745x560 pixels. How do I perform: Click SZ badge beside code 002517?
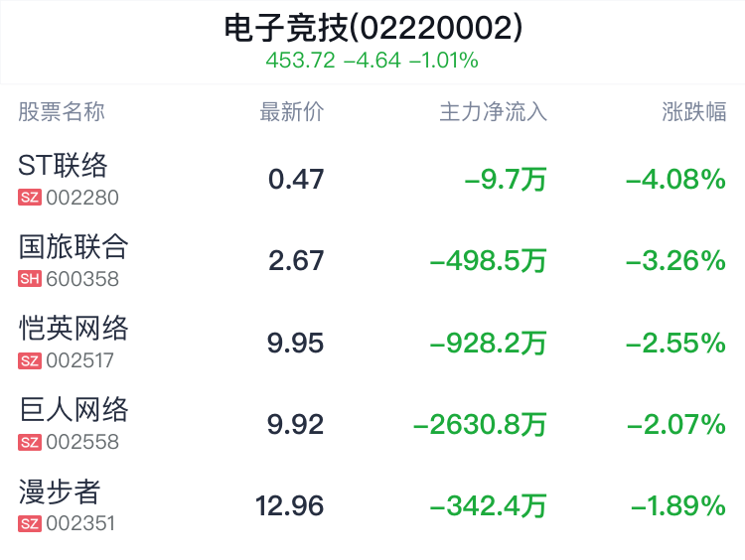pyautogui.click(x=29, y=361)
